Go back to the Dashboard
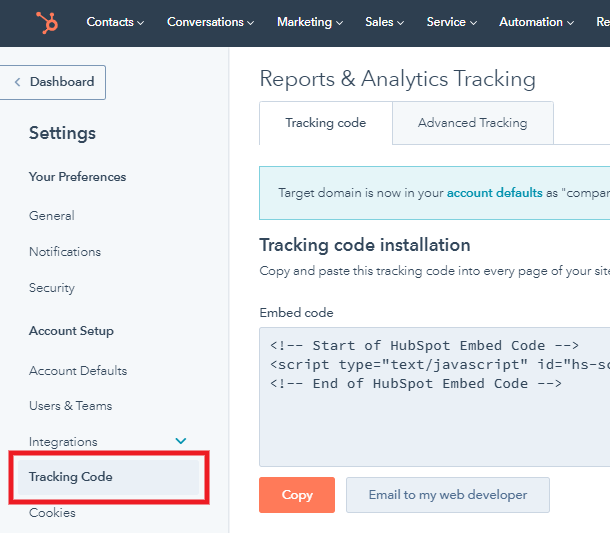The height and width of the screenshot is (533, 610). (53, 82)
